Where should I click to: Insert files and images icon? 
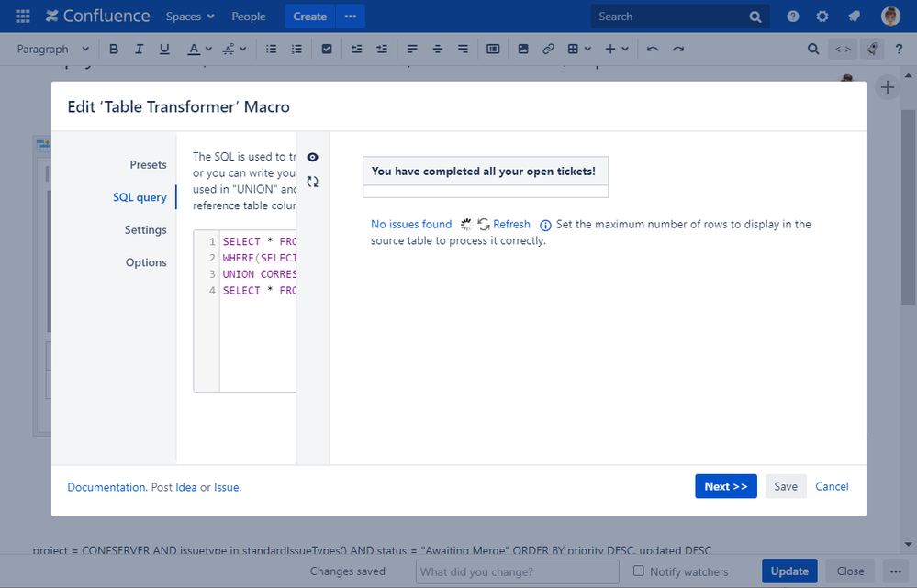523,50
